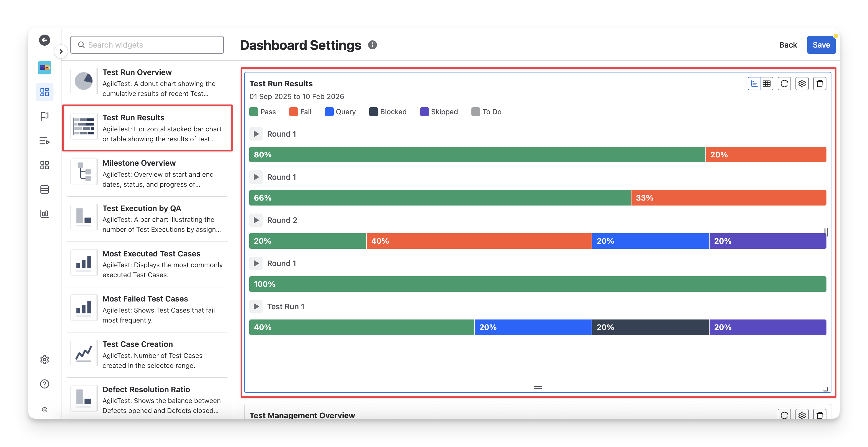Screen dimensions: 868x447
Task: Click the Save button
Action: tap(821, 45)
